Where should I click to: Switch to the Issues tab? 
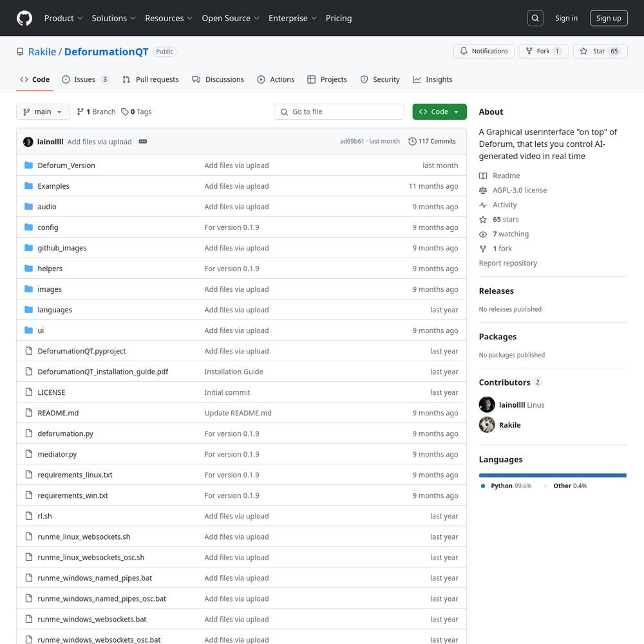86,79
